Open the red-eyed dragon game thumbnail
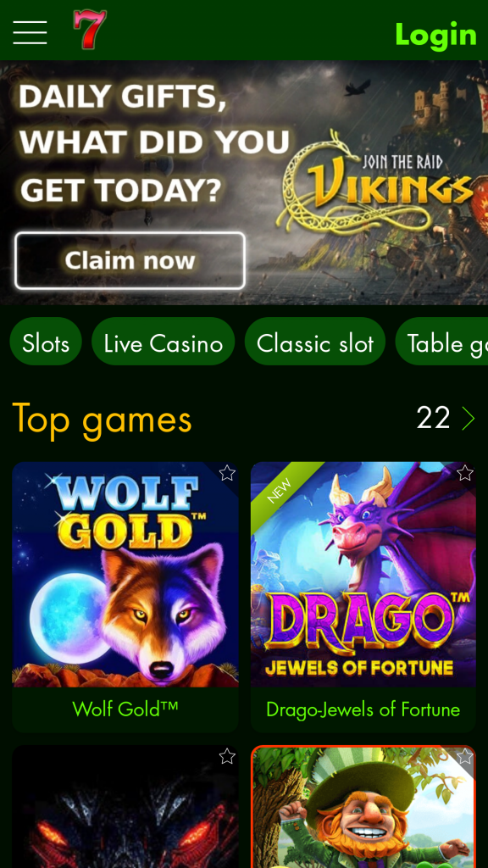The image size is (488, 868). point(125,807)
